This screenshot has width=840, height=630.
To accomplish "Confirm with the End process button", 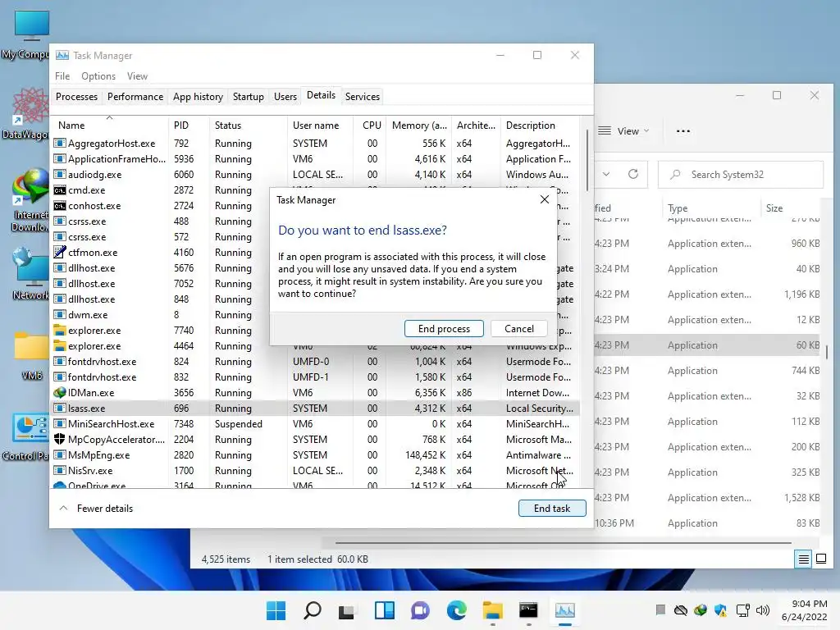I will pyautogui.click(x=444, y=328).
